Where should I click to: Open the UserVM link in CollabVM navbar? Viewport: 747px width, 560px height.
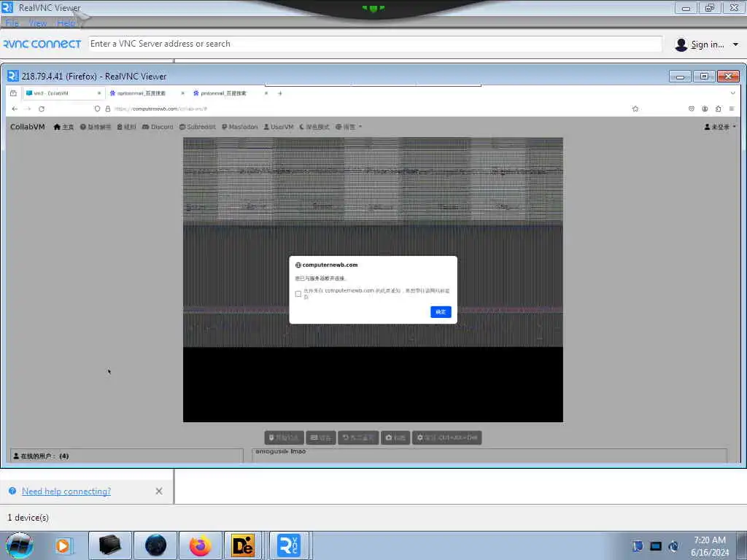[x=278, y=127]
